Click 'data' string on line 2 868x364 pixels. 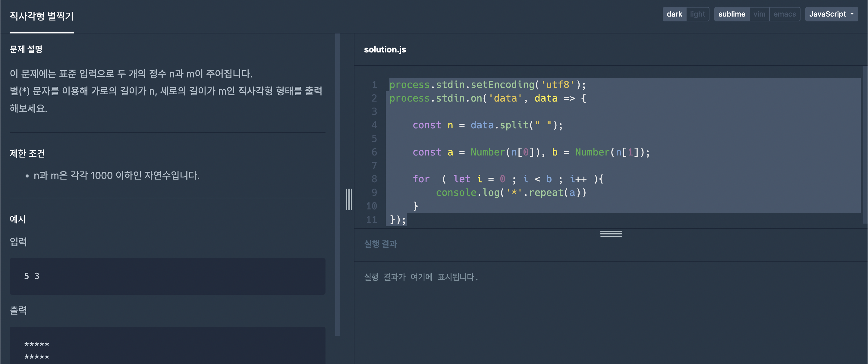(505, 98)
